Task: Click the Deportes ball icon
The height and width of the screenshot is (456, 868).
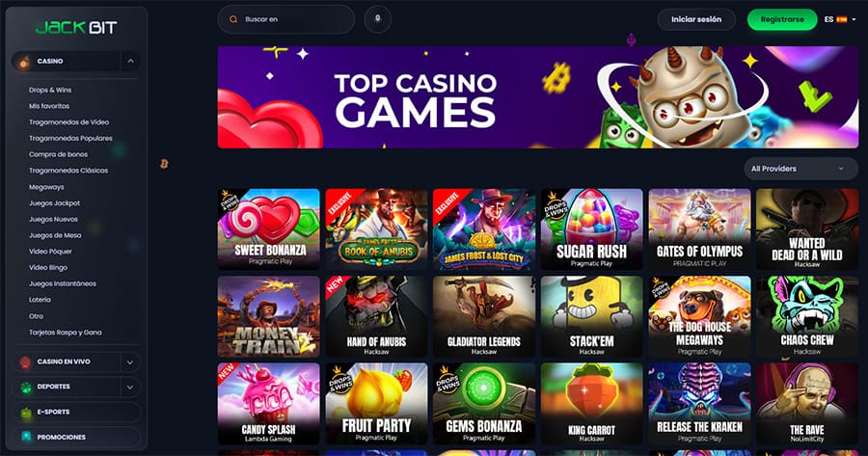Action: coord(25,387)
